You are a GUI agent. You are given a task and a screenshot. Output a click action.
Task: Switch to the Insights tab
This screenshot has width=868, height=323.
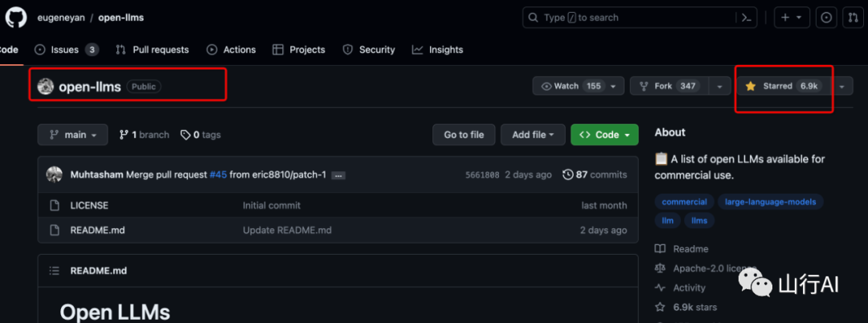[437, 50]
